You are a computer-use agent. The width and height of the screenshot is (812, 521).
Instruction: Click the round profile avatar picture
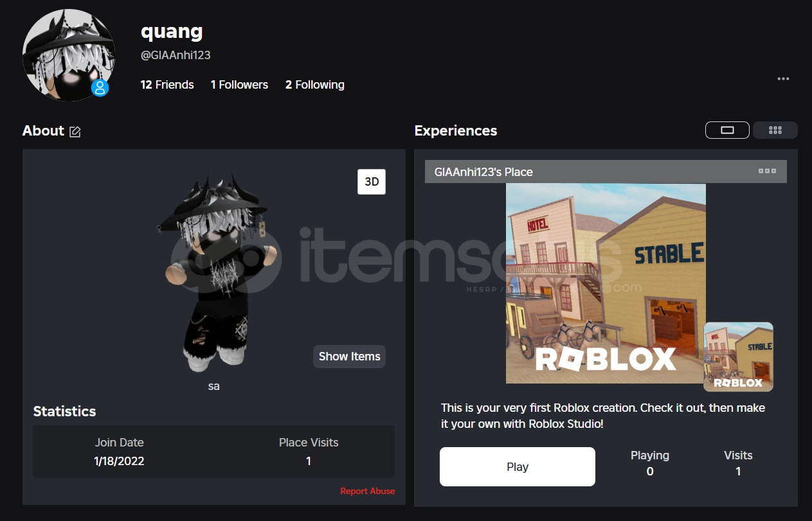69,55
